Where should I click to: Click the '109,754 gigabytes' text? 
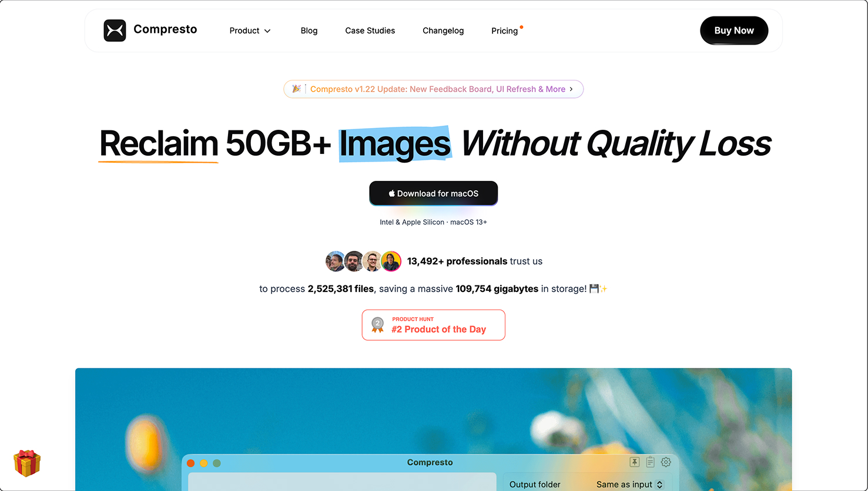[497, 289]
